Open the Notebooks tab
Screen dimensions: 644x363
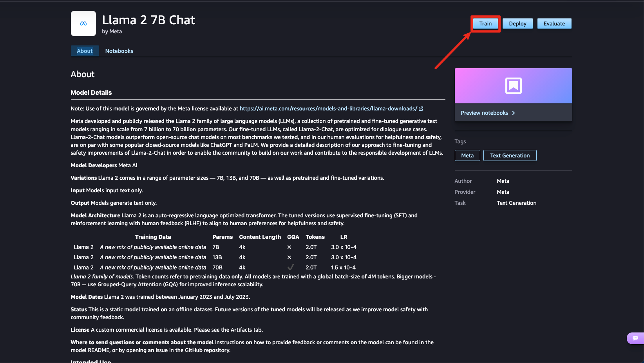click(119, 51)
